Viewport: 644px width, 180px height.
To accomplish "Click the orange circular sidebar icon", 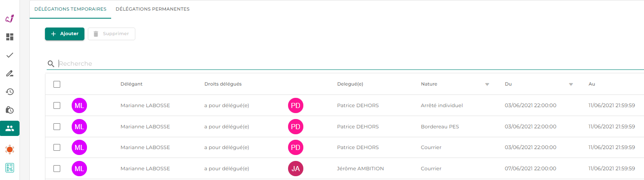I will point(10,149).
